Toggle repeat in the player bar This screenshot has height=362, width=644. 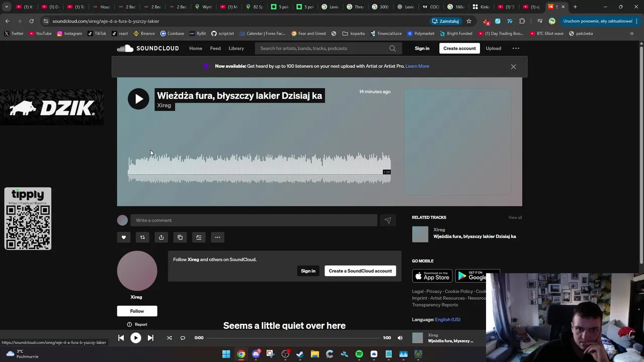coord(183,338)
